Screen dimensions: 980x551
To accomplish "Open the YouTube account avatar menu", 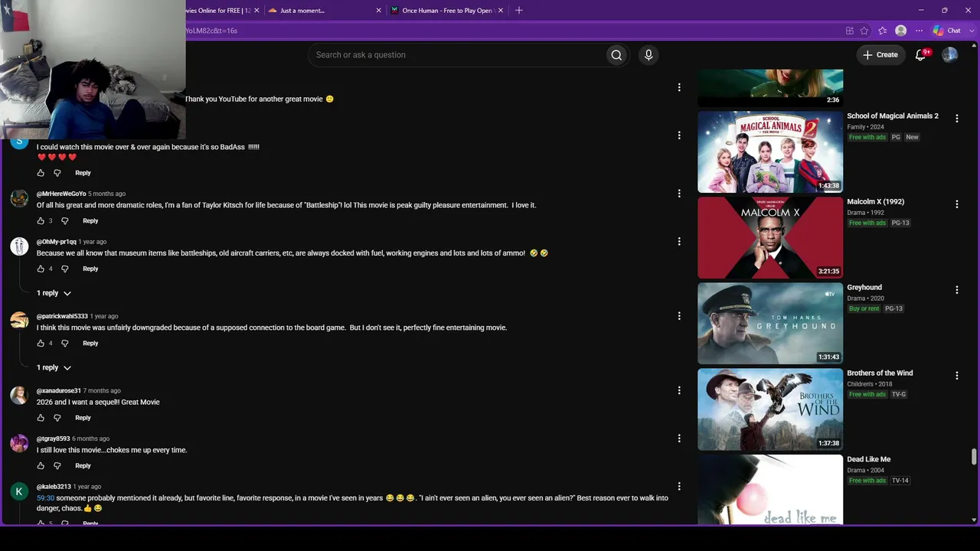I will pyautogui.click(x=949, y=55).
